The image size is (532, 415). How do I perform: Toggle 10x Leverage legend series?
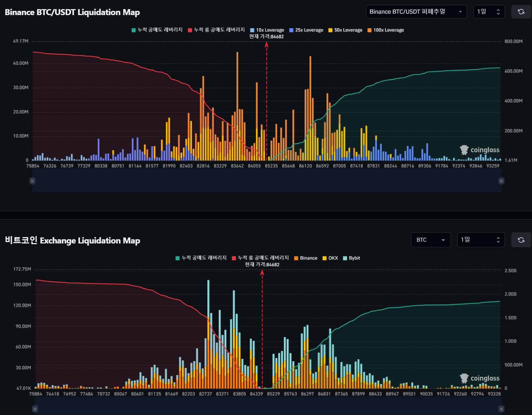click(x=267, y=30)
